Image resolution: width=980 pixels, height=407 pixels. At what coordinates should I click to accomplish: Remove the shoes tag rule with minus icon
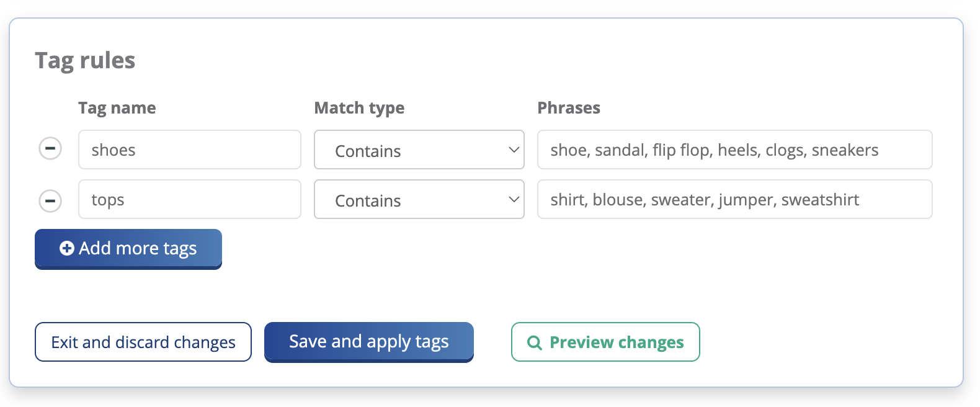tap(50, 149)
